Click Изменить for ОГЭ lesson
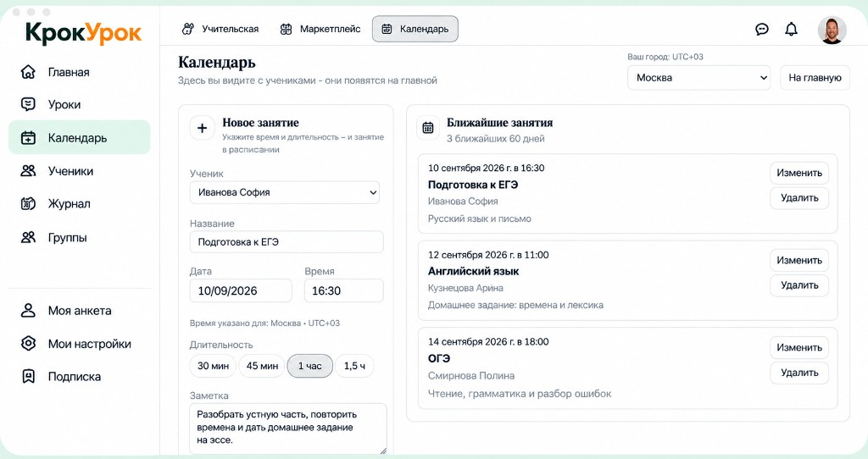The image size is (868, 459). click(x=799, y=348)
